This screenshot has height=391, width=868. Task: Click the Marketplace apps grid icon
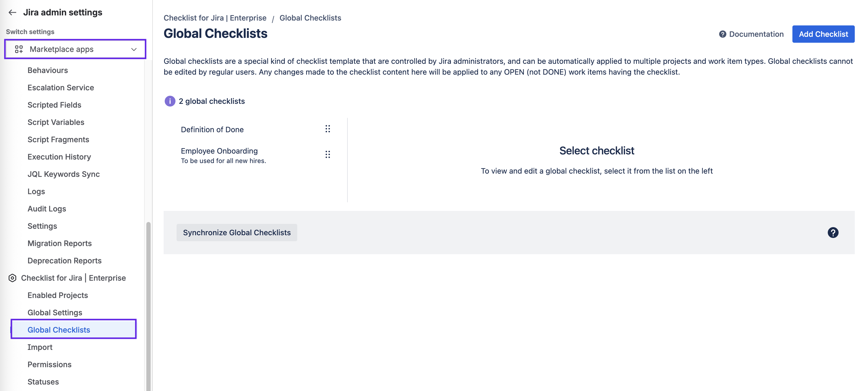click(19, 49)
